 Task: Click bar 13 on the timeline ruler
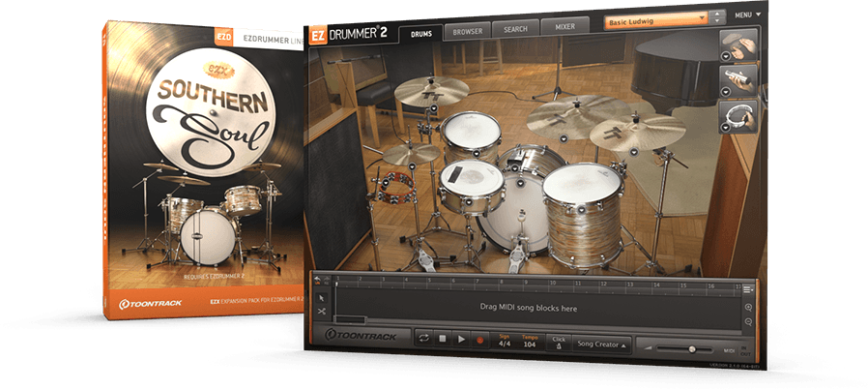tap(630, 285)
